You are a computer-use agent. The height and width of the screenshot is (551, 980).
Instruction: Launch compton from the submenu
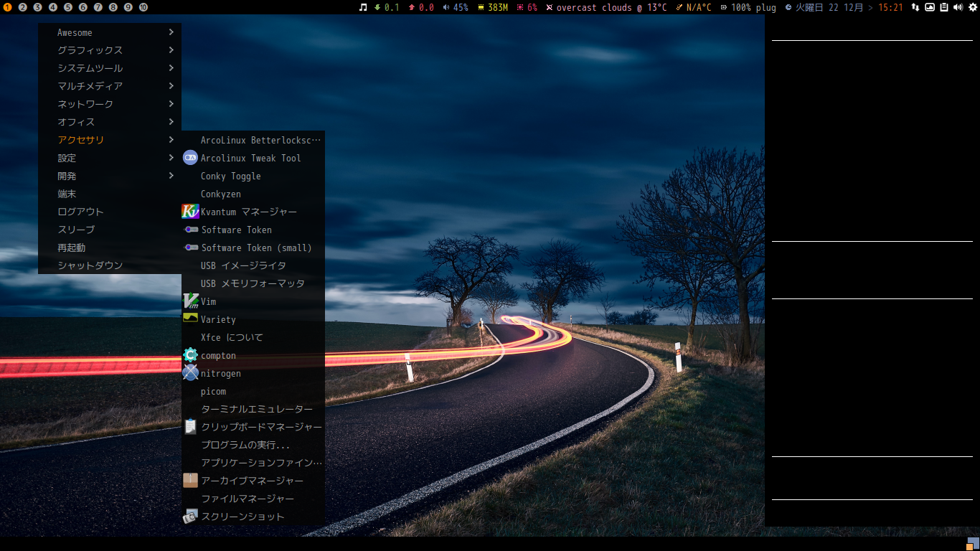[253, 355]
